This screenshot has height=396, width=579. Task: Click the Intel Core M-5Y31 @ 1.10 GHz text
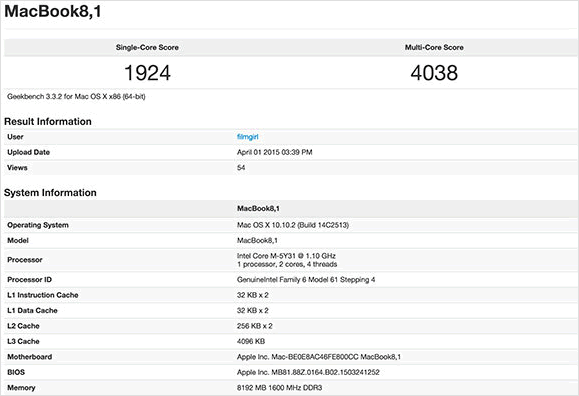286,256
